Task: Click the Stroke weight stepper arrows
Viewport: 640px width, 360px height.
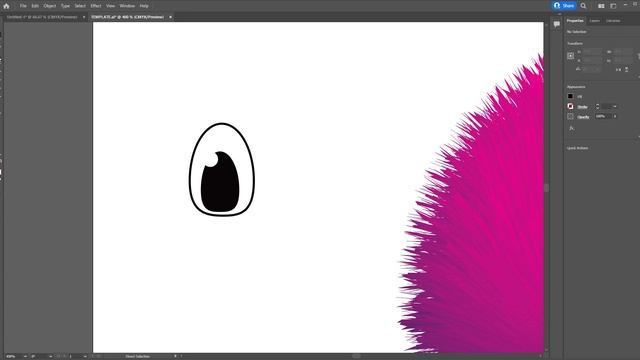Action: [x=598, y=107]
